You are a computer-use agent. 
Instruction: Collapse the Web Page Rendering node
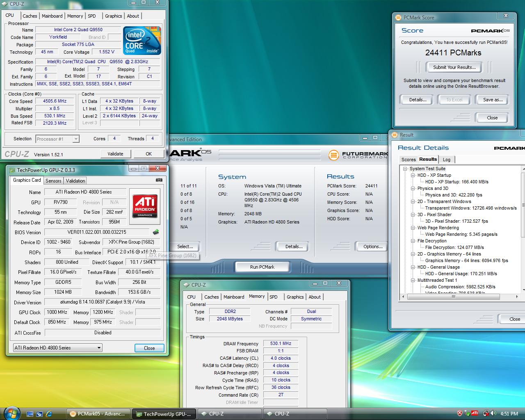413,228
